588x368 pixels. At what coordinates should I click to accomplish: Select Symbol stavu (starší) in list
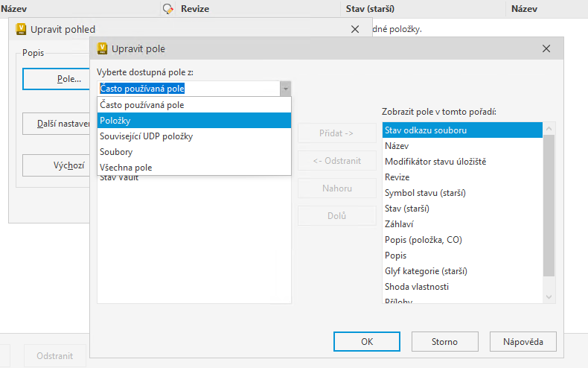point(463,193)
